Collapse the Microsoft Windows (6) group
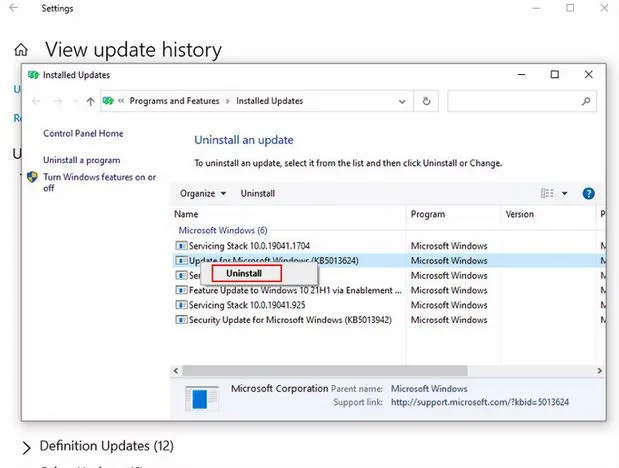 click(223, 230)
